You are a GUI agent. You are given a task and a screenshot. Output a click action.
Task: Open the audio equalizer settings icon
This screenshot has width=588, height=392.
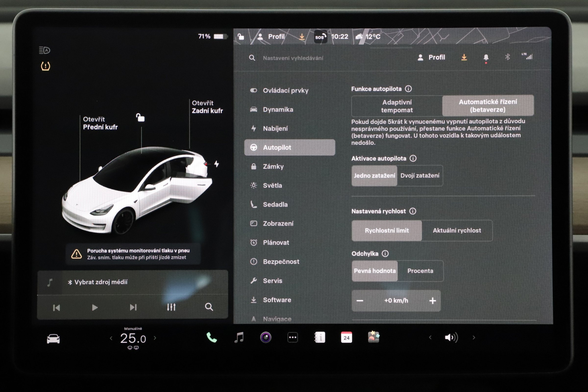click(171, 307)
